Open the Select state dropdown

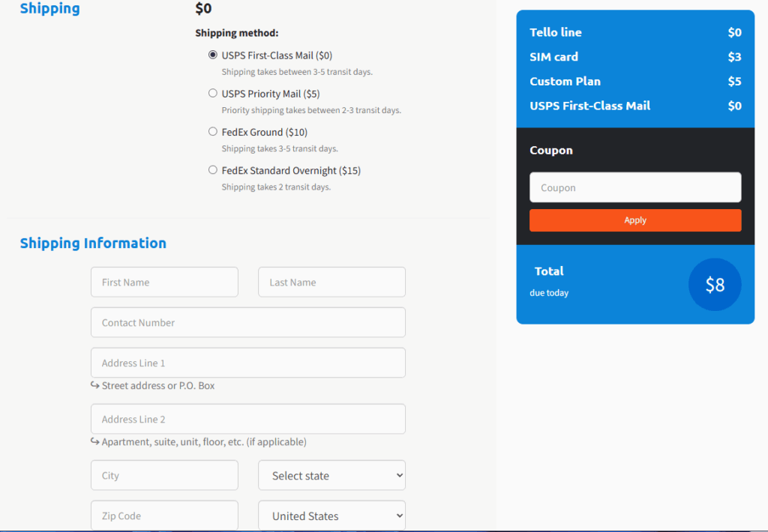click(x=331, y=475)
